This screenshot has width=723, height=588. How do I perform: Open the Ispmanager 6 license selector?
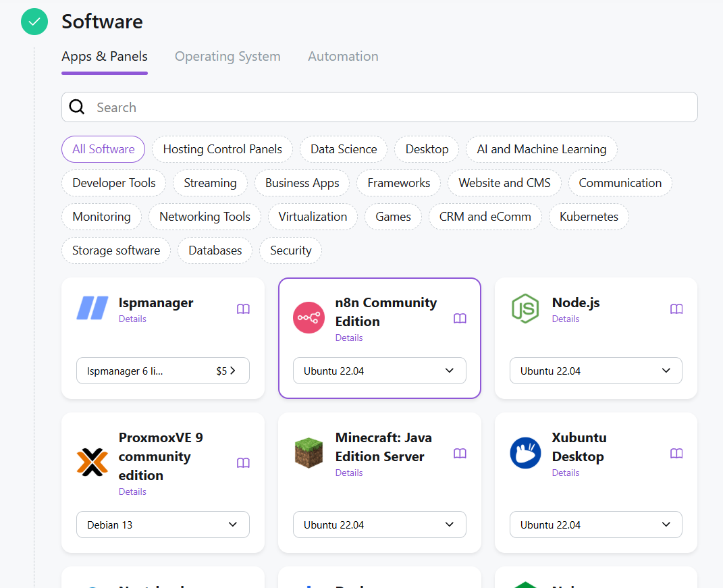click(163, 371)
